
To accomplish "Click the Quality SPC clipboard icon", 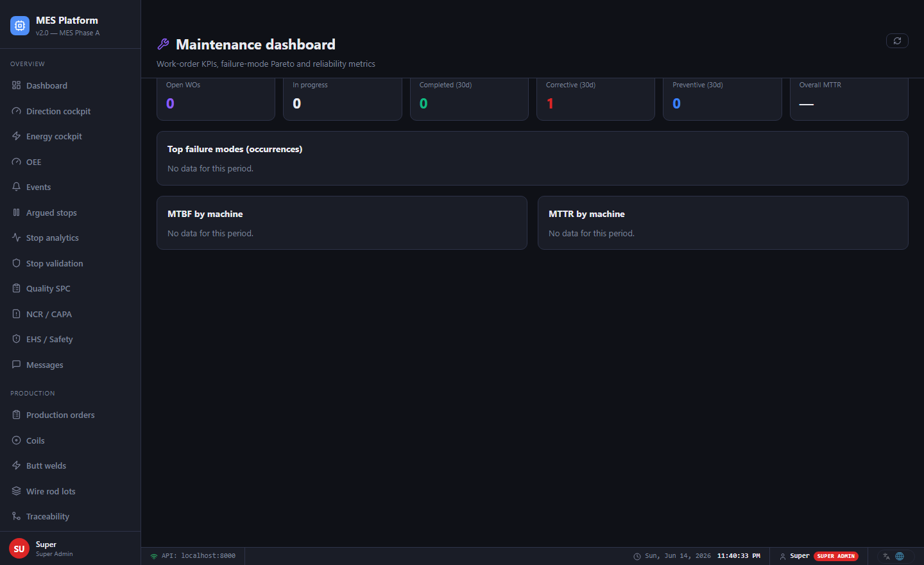I will coord(16,288).
